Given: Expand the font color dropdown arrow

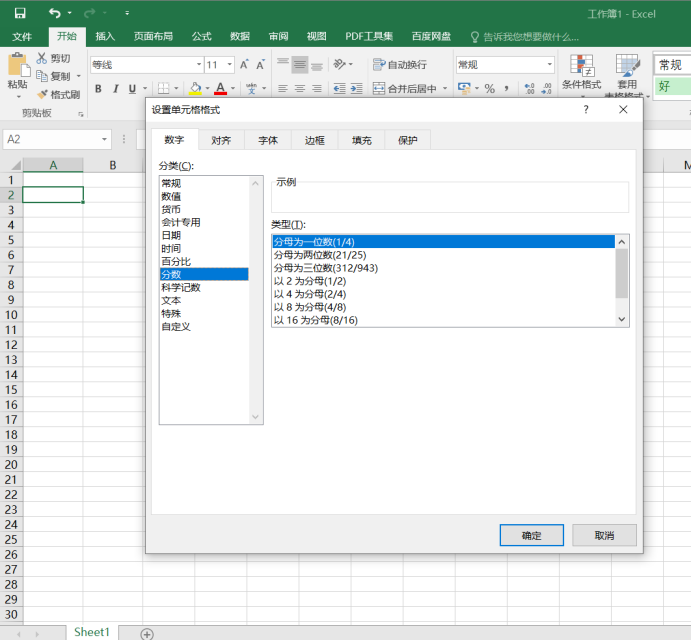Looking at the screenshot, I should [233, 89].
